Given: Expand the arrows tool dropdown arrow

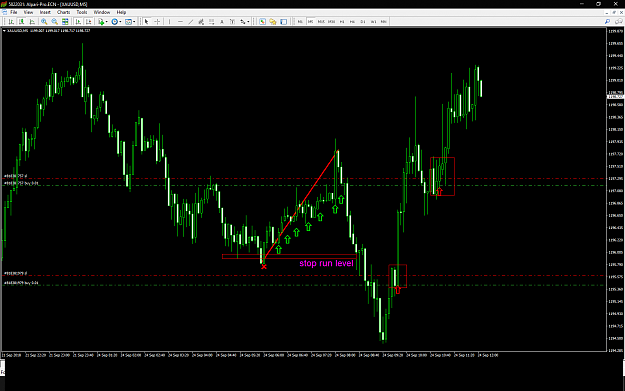Looking at the screenshot, I should [x=248, y=22].
